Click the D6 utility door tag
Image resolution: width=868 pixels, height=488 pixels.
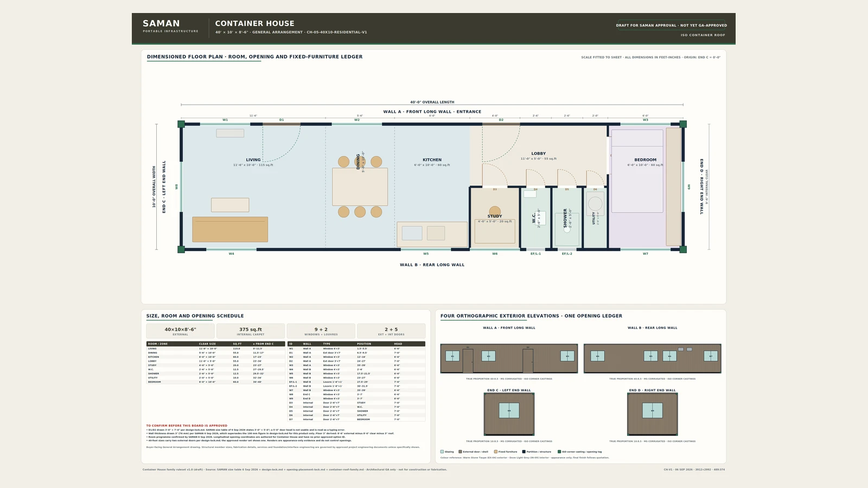(x=595, y=189)
